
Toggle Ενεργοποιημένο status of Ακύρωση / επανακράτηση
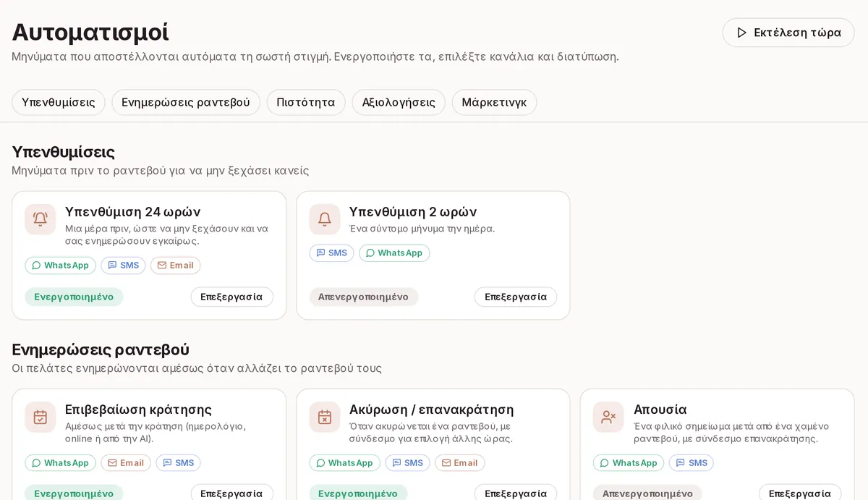tap(358, 493)
